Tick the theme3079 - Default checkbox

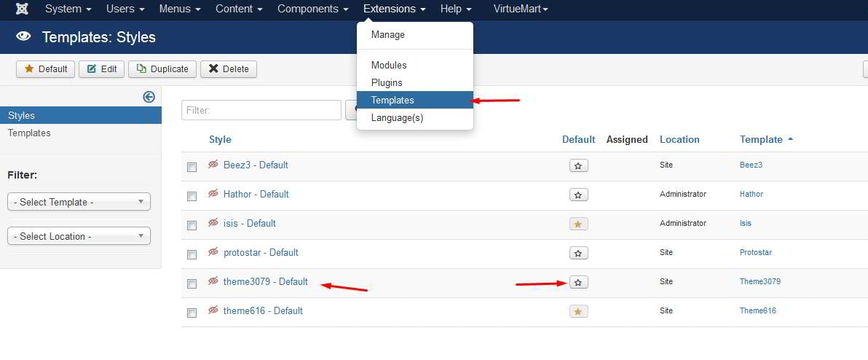[x=192, y=283]
